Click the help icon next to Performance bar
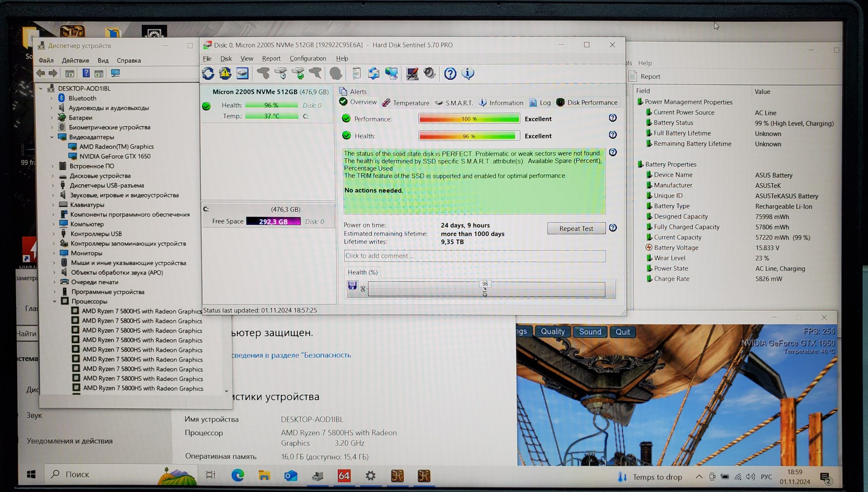This screenshot has height=492, width=868. tap(612, 118)
